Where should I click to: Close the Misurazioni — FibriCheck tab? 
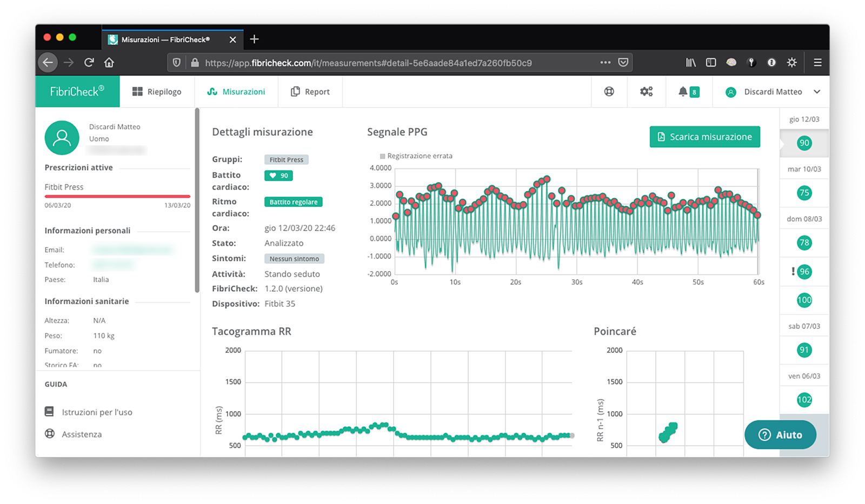coord(232,39)
